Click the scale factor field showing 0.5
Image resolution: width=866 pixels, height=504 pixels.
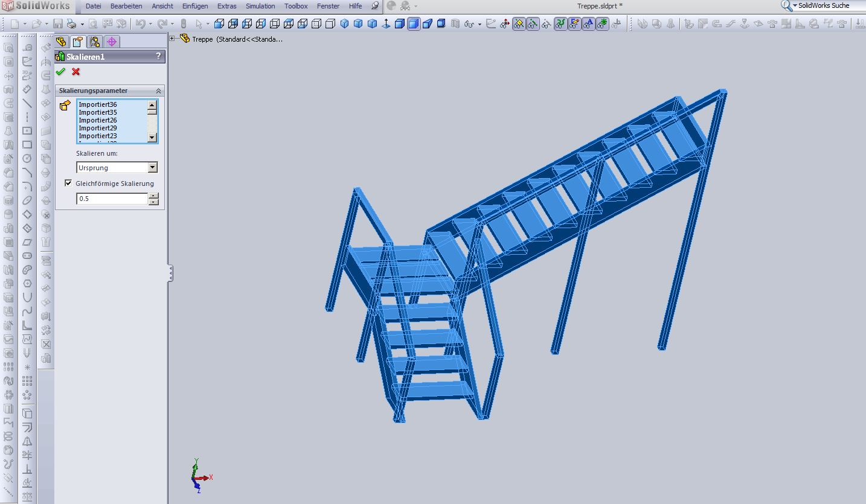[112, 199]
